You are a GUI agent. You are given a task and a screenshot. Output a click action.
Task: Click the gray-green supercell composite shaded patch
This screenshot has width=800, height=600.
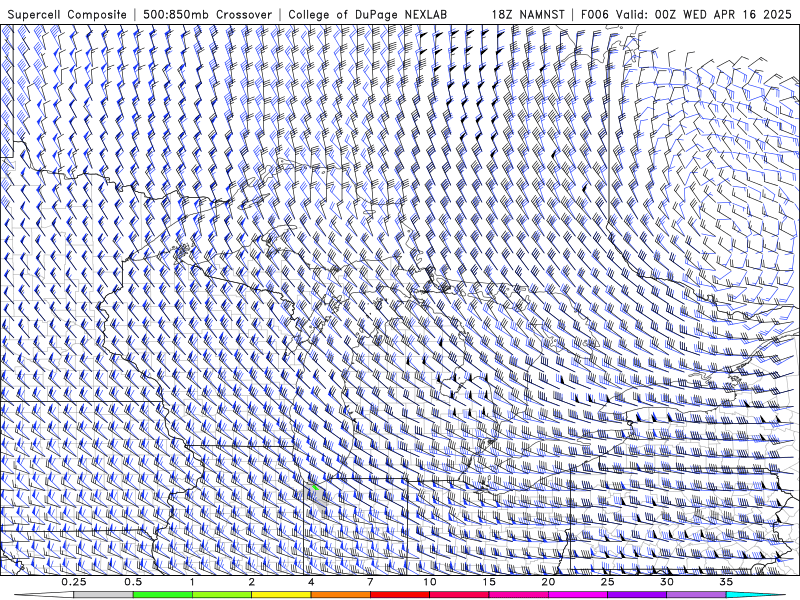tap(316, 495)
